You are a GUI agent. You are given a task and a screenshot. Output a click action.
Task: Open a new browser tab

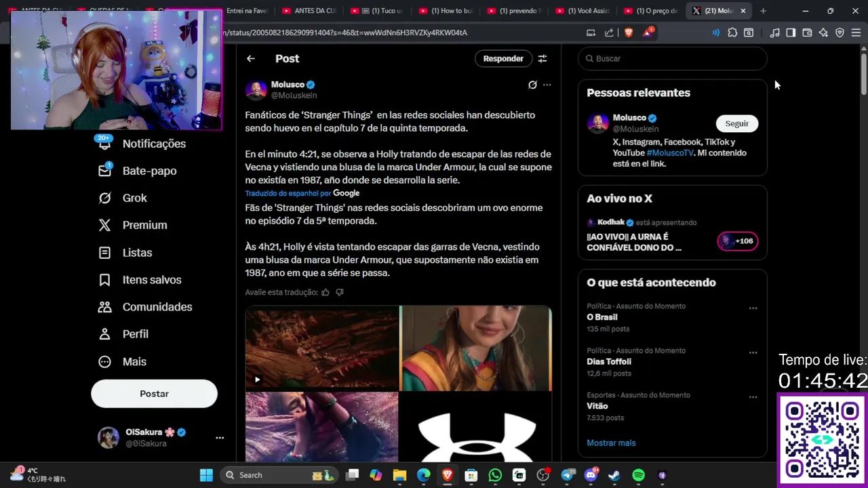coord(763,11)
